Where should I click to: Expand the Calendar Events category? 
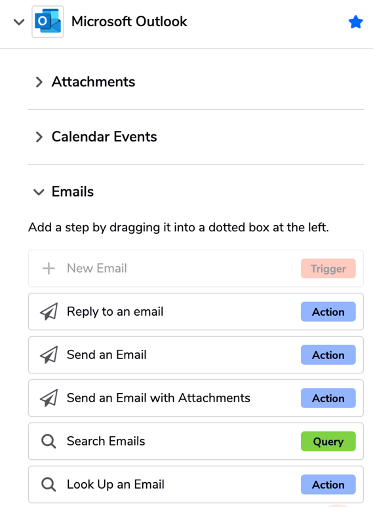tap(39, 137)
